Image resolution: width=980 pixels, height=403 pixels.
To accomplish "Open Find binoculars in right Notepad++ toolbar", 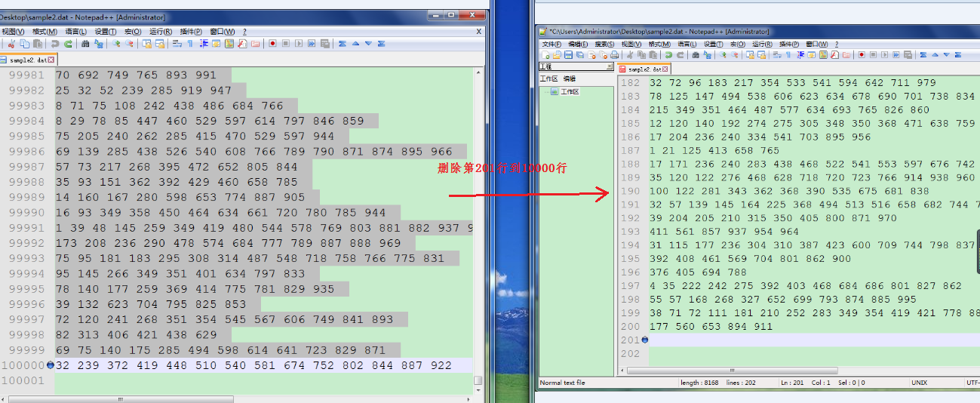I will pos(695,54).
